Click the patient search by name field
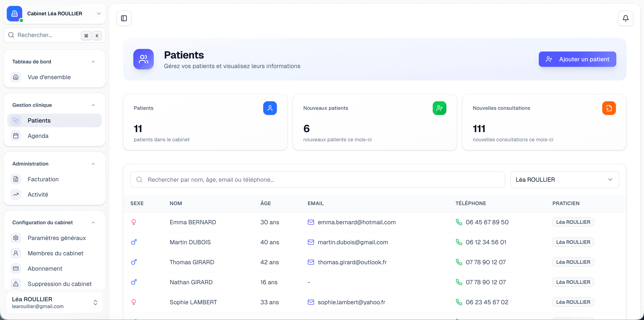 tap(318, 180)
